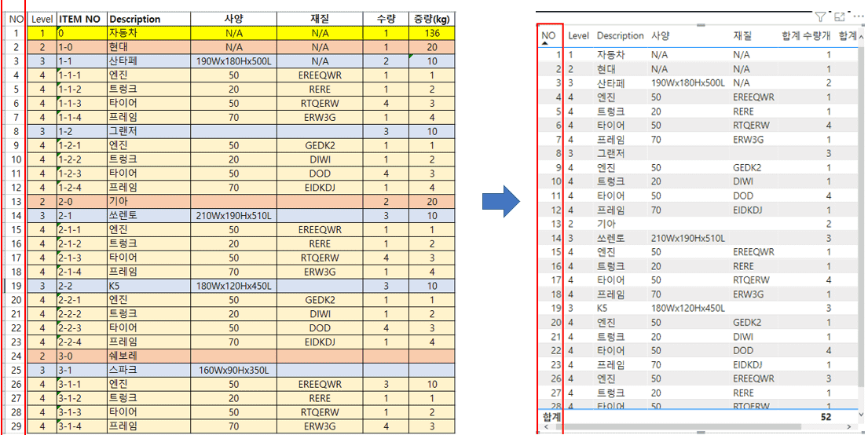
Task: Click row number 13 in the right table
Action: coord(556,224)
